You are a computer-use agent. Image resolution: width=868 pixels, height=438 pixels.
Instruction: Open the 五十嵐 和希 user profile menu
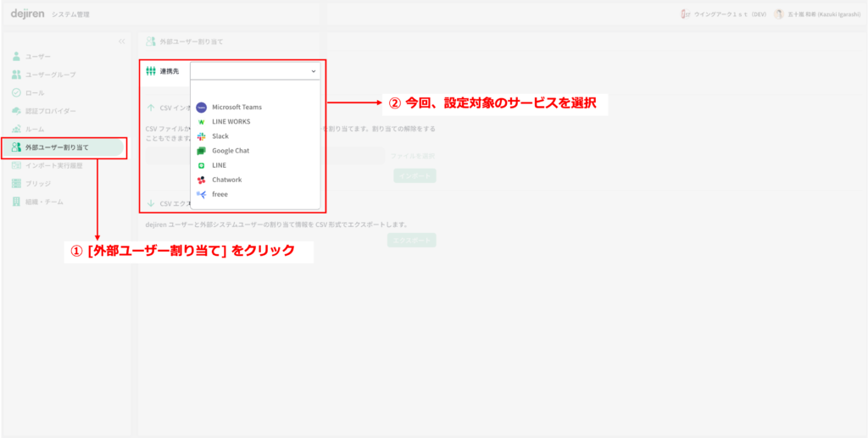coord(816,14)
